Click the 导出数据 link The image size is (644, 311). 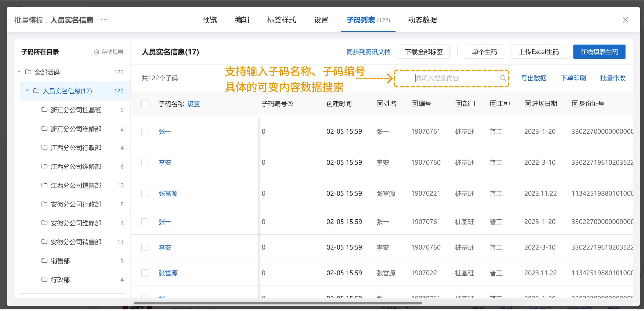pos(533,78)
